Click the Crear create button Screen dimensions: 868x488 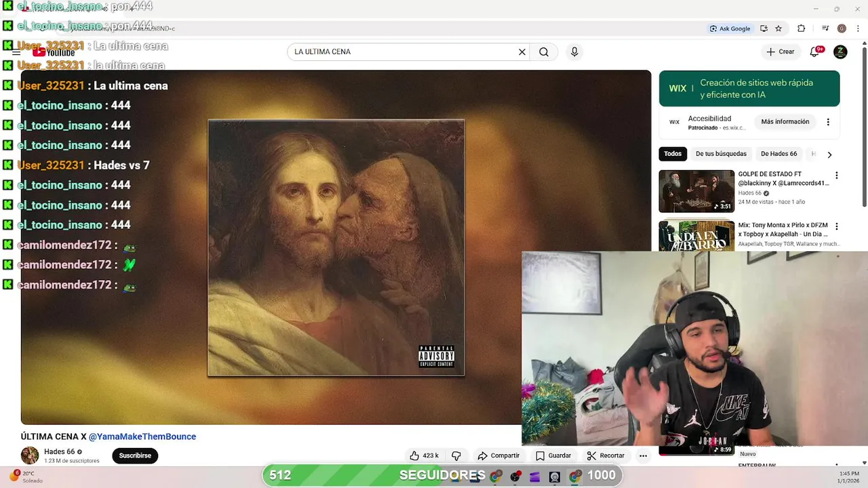(x=781, y=52)
